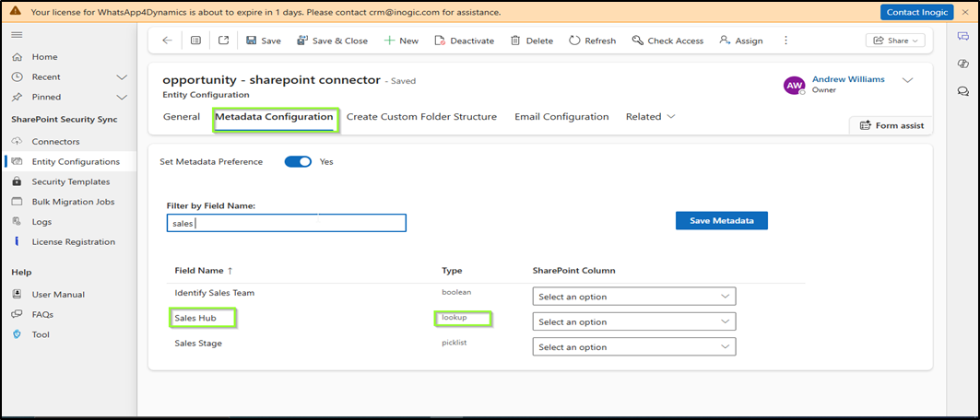
Task: Open the more commands ellipsis menu
Action: [785, 41]
